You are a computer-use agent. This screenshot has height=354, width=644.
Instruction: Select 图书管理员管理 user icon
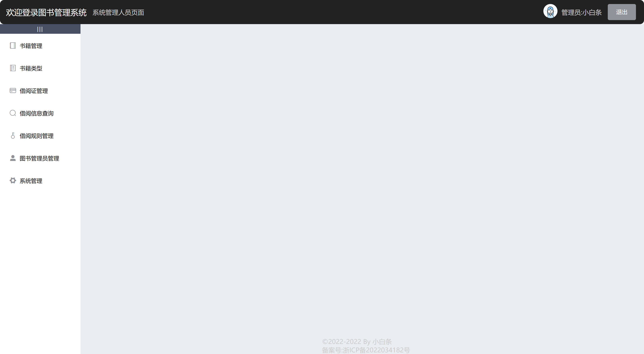point(12,158)
